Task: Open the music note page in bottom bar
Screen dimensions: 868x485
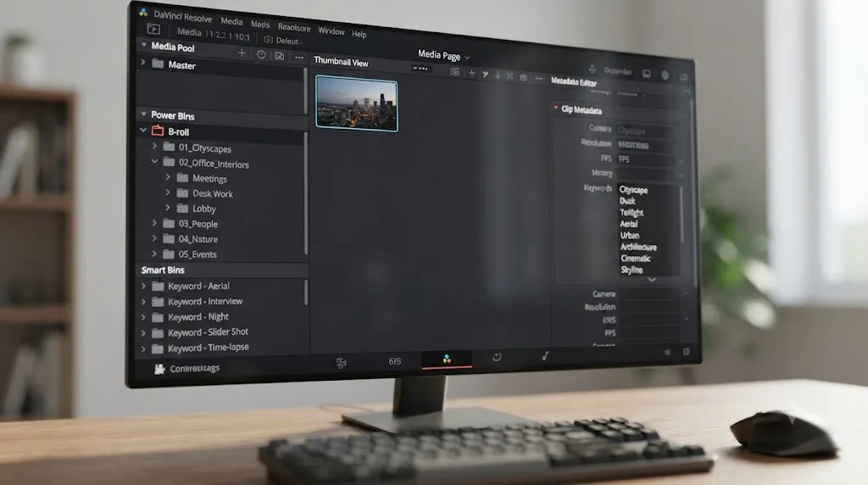Action: [545, 355]
